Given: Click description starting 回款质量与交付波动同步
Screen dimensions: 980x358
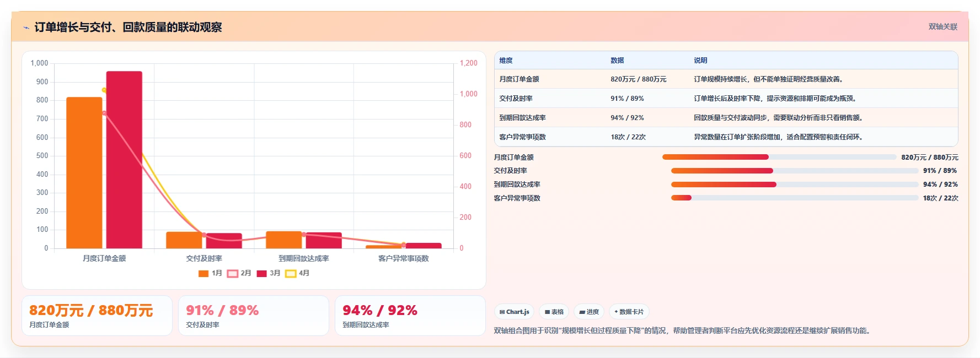Looking at the screenshot, I should click(x=779, y=118).
